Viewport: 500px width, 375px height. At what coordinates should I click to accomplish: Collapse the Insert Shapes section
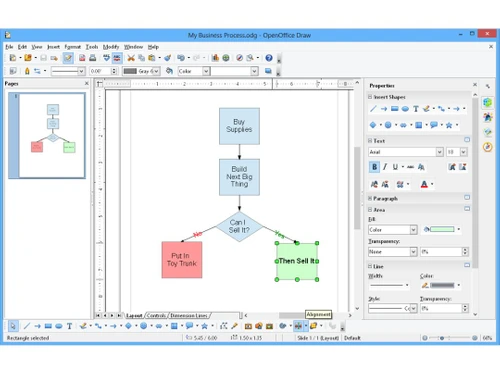[x=370, y=97]
